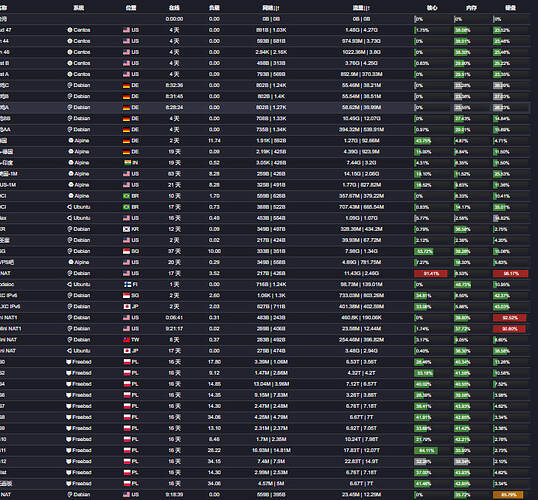The image size is (538, 500).
Task: Click the Freebsd icon in the load 28.22 row
Action: (x=68, y=450)
